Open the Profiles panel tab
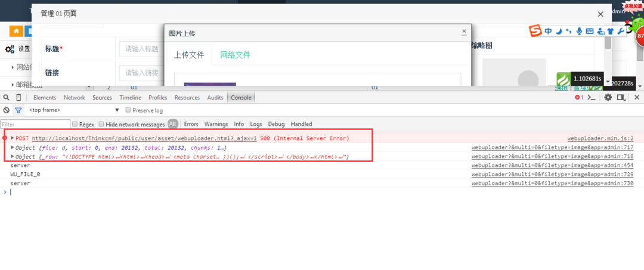The width and height of the screenshot is (644, 270). [157, 97]
